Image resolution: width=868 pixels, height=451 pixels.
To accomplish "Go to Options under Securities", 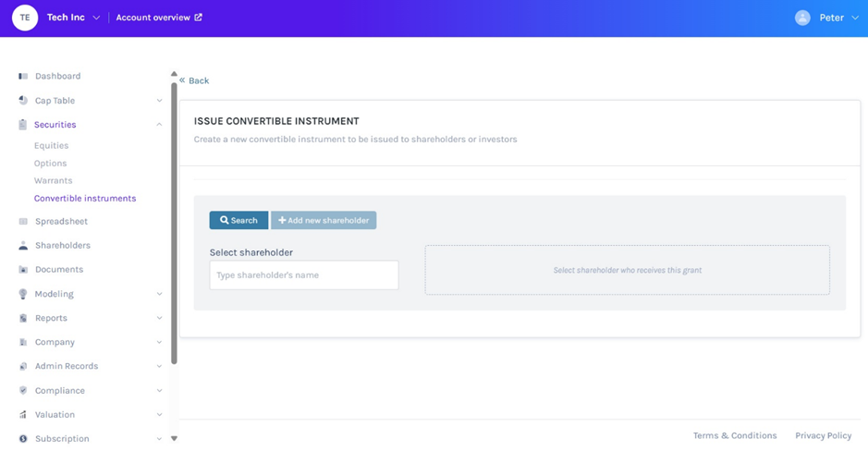I will (x=50, y=164).
